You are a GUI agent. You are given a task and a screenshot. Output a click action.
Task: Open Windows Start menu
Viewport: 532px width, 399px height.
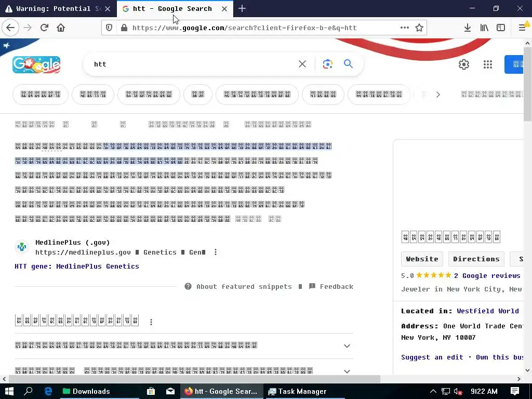tap(9, 391)
